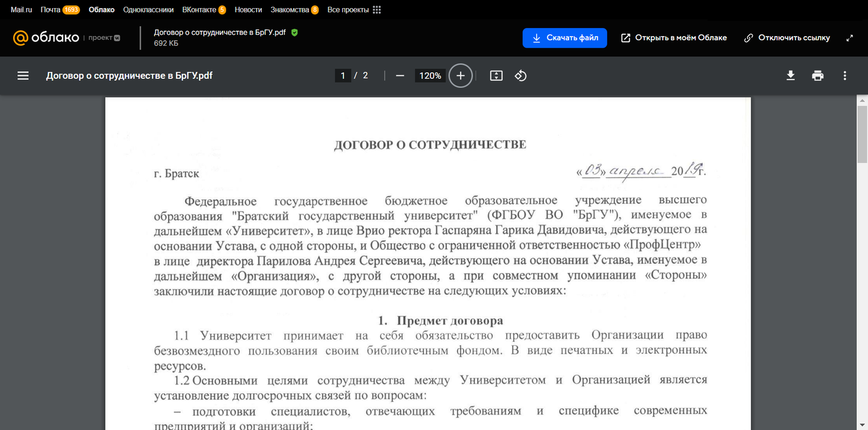Zoom out with the minus button

pyautogui.click(x=400, y=76)
